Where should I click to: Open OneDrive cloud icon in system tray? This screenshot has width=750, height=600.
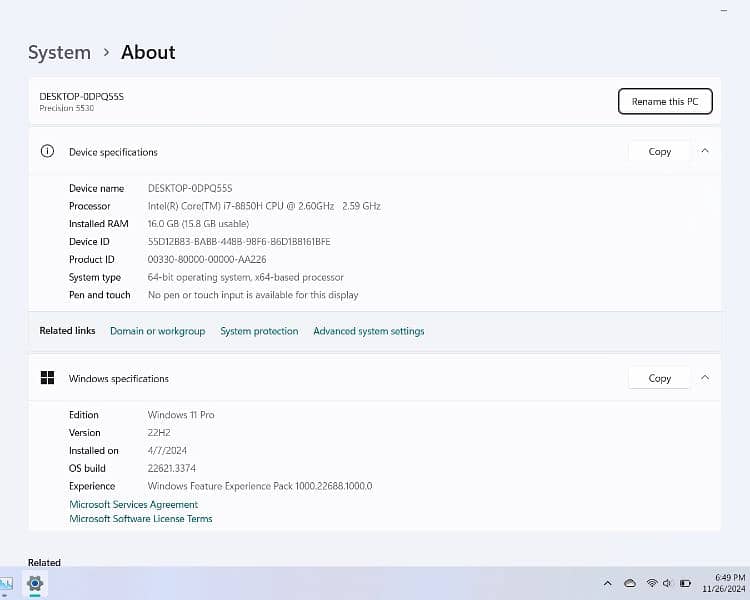tap(630, 583)
